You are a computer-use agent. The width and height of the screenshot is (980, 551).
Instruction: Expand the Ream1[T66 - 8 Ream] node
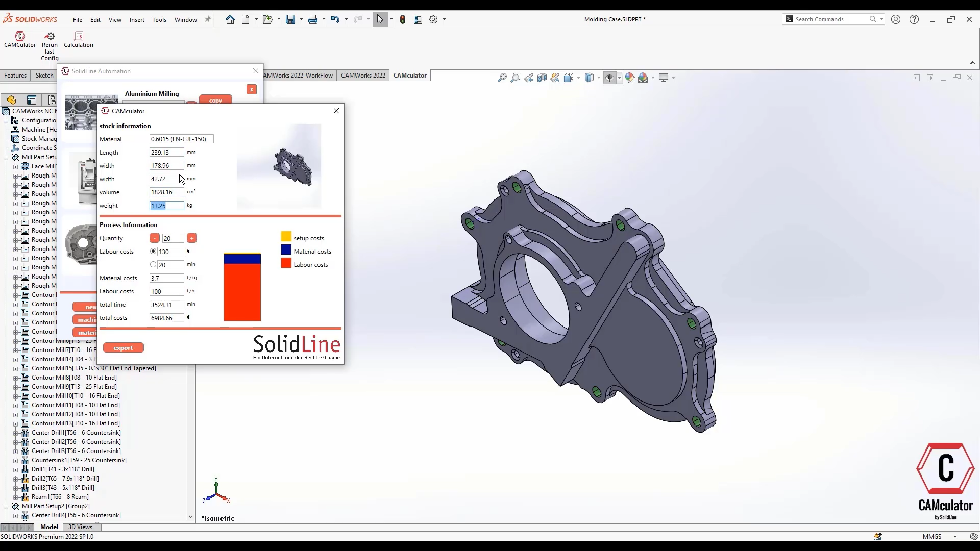tap(15, 497)
